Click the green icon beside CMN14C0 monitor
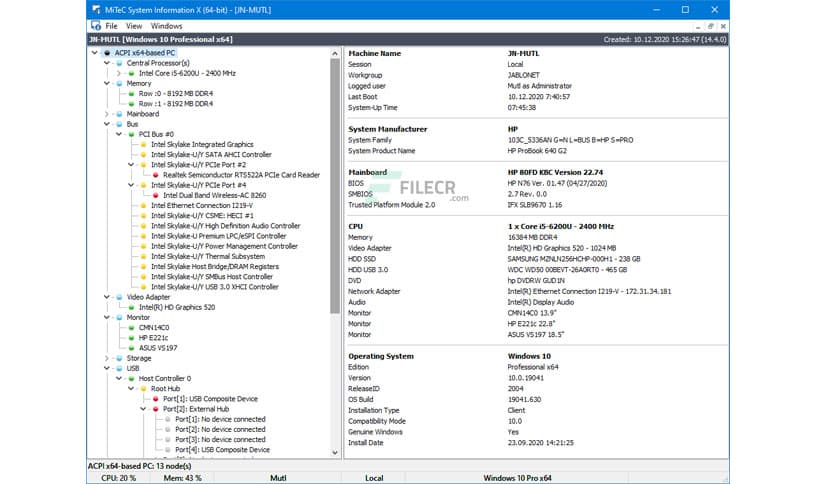836x484 pixels. click(132, 327)
